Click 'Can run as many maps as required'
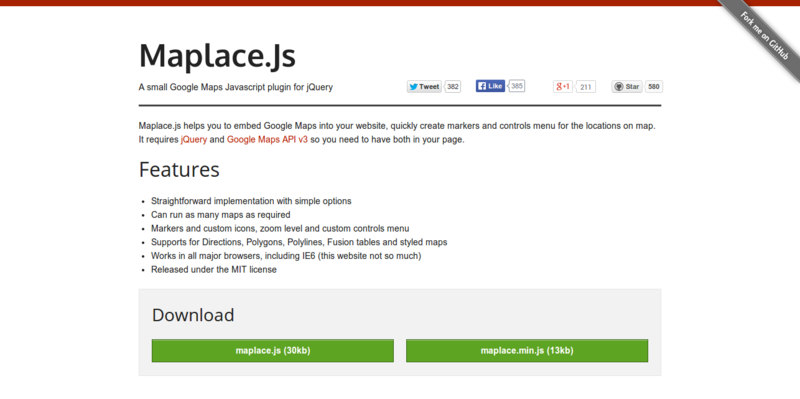The image size is (800, 399). pyautogui.click(x=220, y=215)
